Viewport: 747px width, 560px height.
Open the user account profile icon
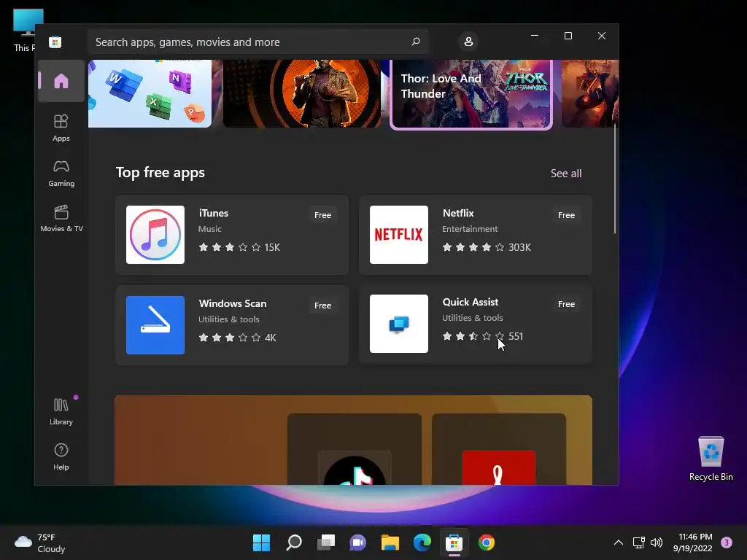coord(468,42)
